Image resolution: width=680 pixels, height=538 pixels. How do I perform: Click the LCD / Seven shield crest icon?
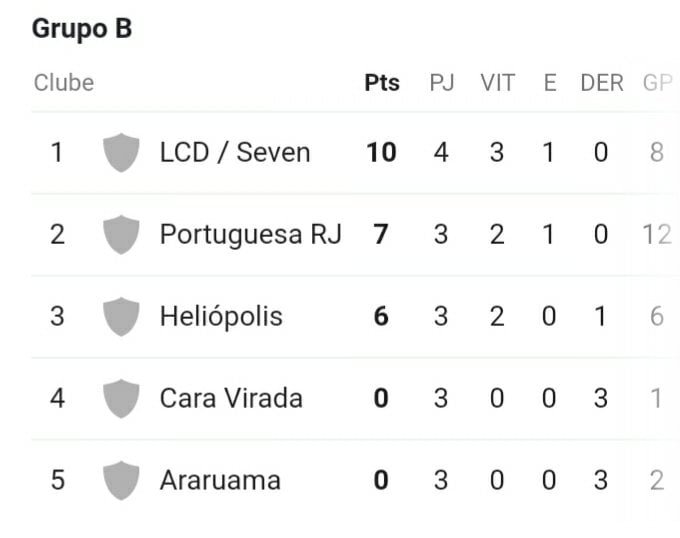coord(121,153)
